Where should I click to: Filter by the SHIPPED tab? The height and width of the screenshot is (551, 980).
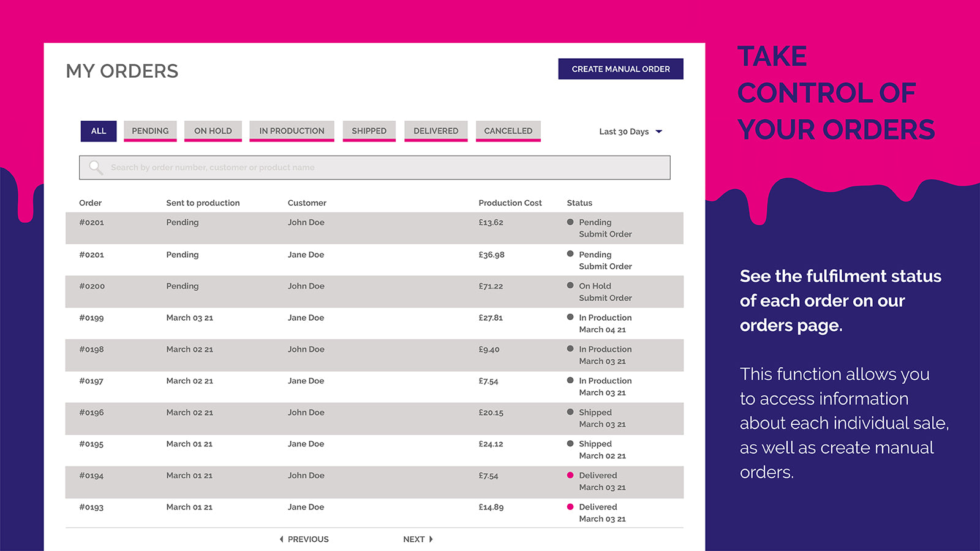[369, 131]
